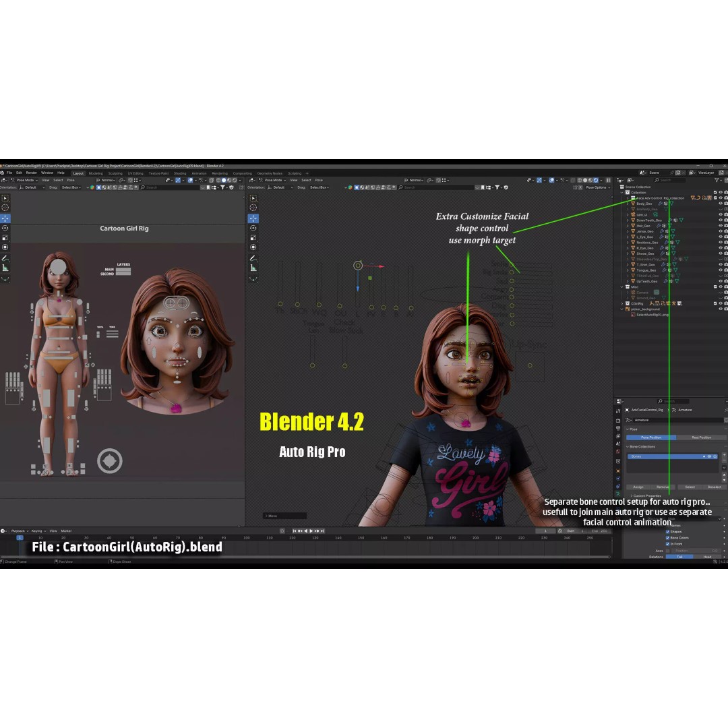Select the Select Box tool in the right viewport toolbar
The image size is (728, 728).
(253, 198)
